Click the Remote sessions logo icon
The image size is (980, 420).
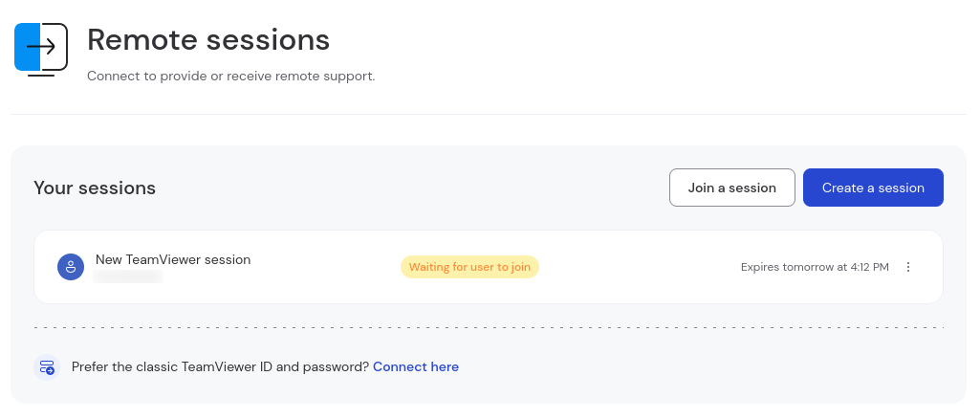pyautogui.click(x=40, y=50)
